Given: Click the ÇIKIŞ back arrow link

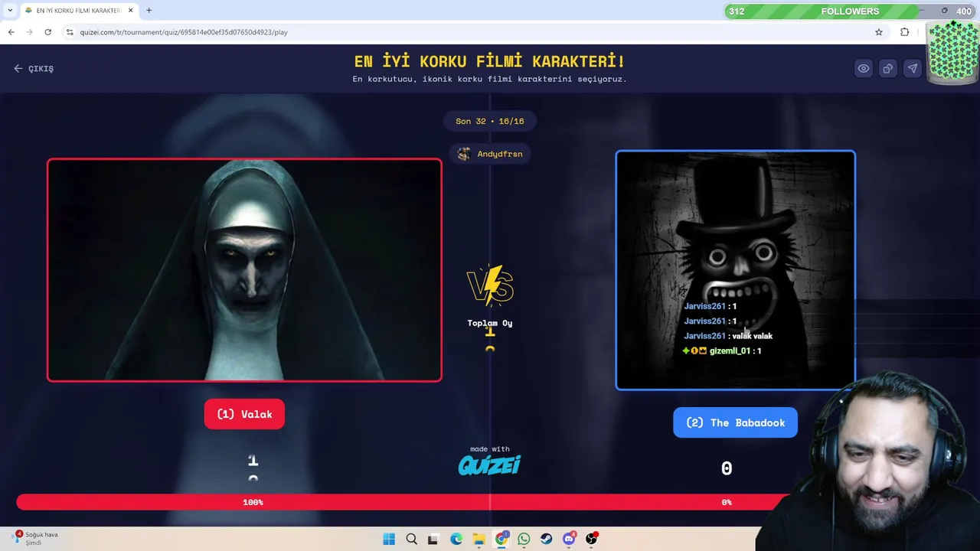Looking at the screenshot, I should tap(34, 68).
